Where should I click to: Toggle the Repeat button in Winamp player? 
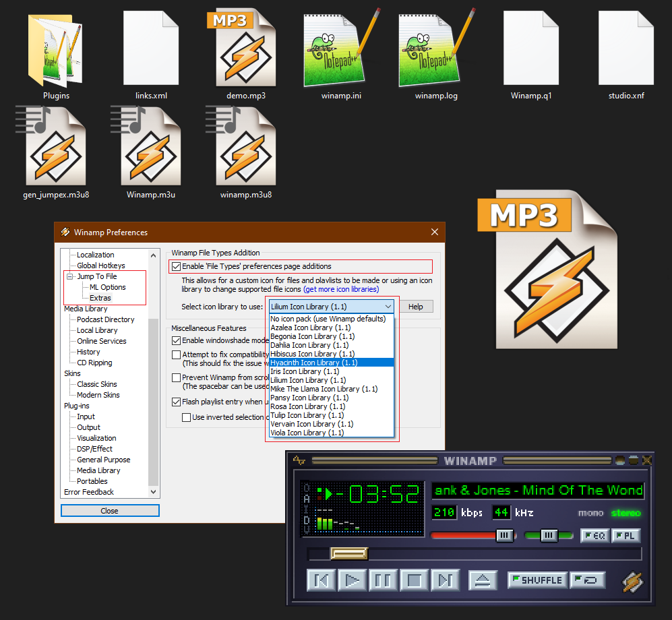click(x=586, y=580)
